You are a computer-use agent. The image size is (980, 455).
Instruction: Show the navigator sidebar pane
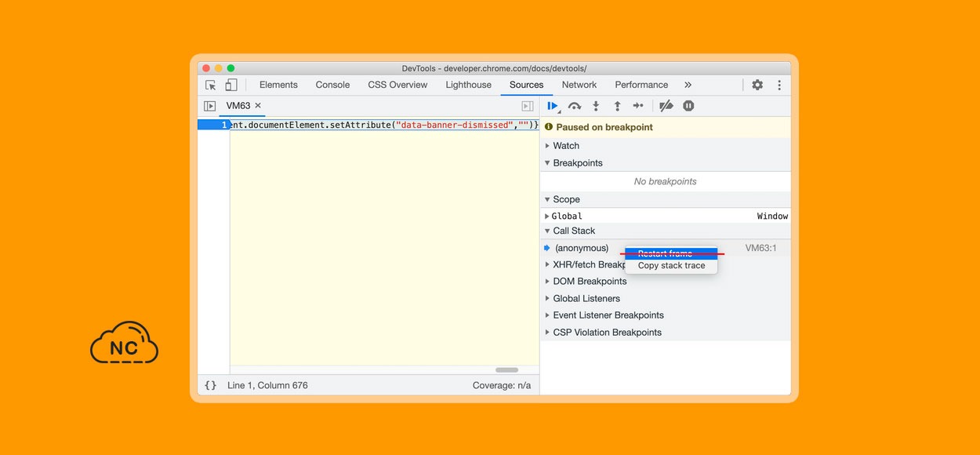[x=210, y=106]
